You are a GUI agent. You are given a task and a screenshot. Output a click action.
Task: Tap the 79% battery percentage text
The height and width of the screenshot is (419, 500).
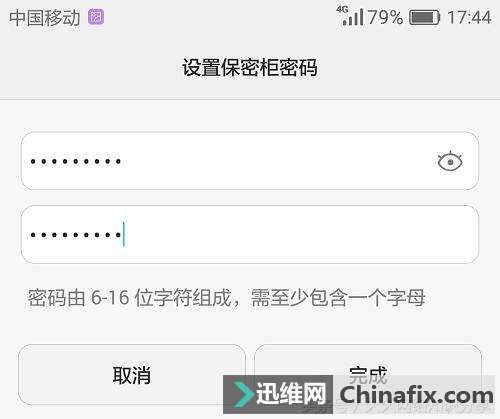pyautogui.click(x=385, y=17)
